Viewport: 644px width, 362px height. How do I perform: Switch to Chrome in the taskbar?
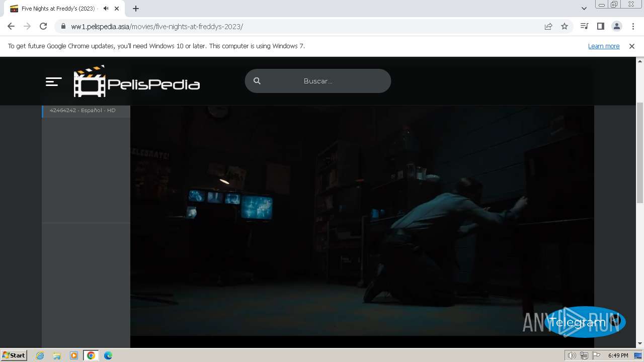[x=91, y=355]
